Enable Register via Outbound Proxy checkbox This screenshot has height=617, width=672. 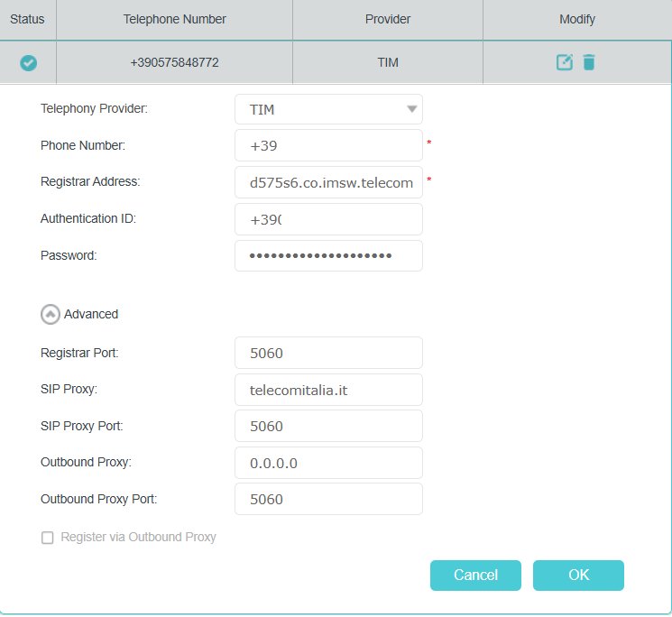[x=48, y=538]
